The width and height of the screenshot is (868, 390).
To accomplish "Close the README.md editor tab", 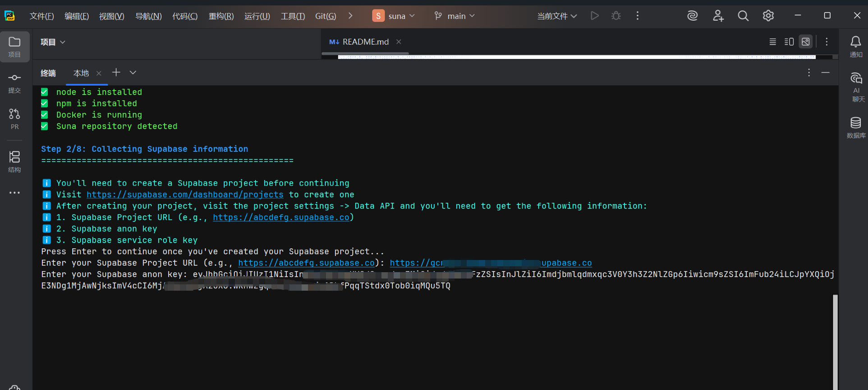I will point(399,42).
